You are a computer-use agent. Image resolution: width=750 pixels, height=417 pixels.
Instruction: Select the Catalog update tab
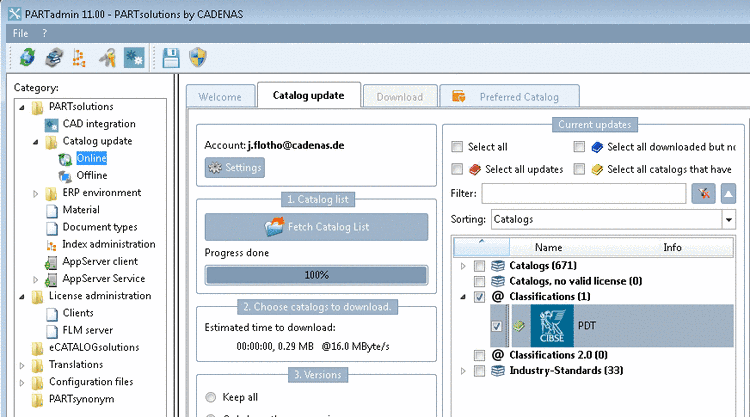(309, 95)
